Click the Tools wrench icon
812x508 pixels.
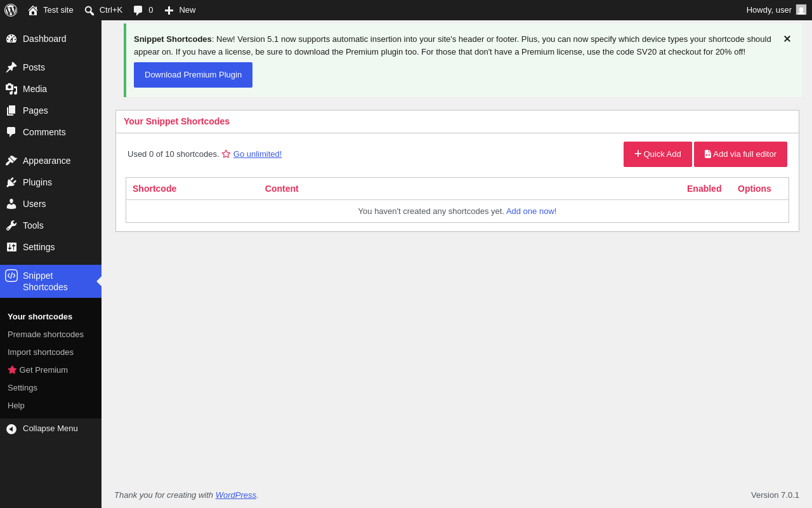[x=11, y=225]
